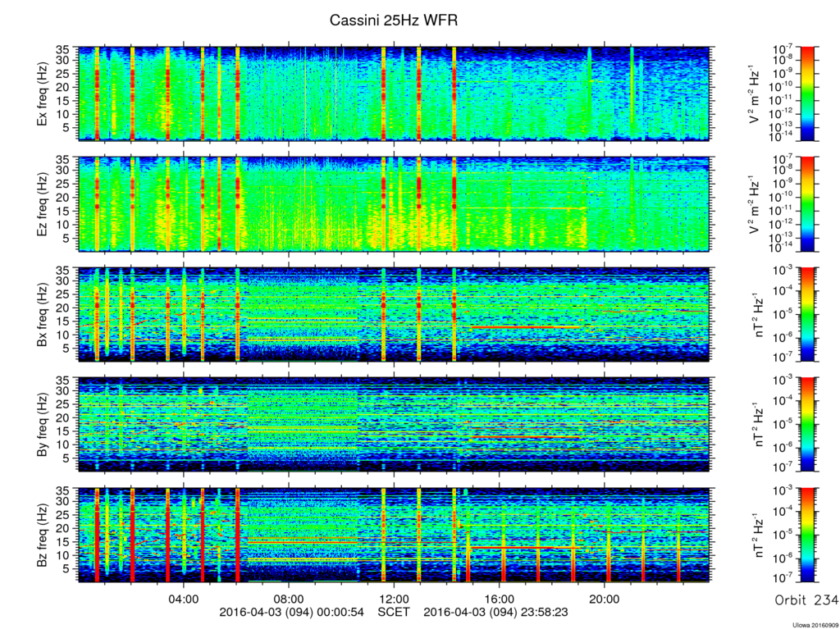This screenshot has height=629, width=840.
Task: Select the By freq spectrogram panel
Action: [x=395, y=424]
